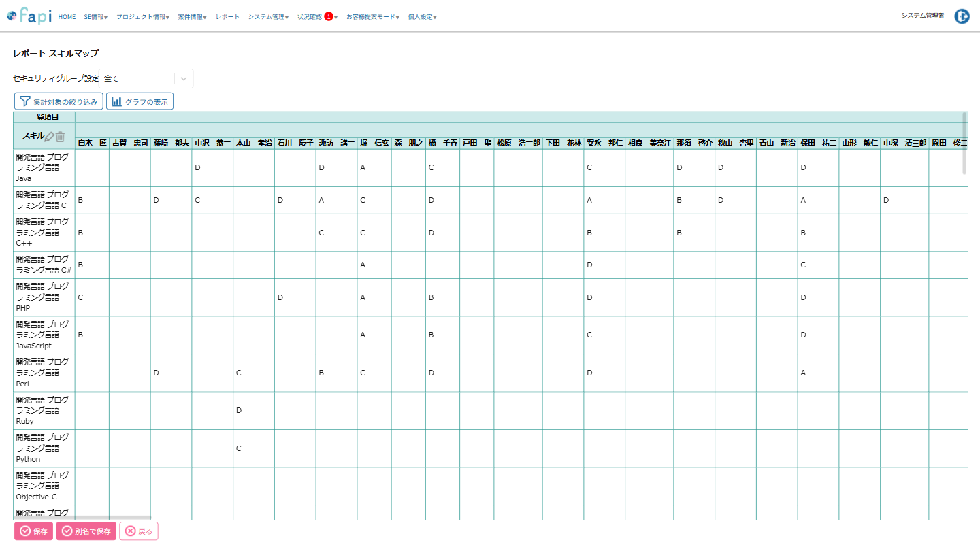Click the trash delete icon next to スキル
Screen dimensions: 980x551
pyautogui.click(x=60, y=137)
